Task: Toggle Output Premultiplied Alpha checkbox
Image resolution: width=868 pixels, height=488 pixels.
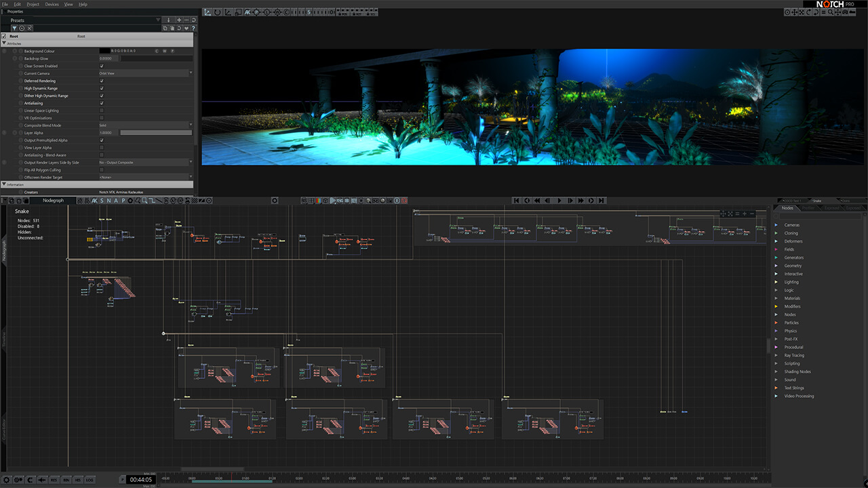Action: click(102, 140)
